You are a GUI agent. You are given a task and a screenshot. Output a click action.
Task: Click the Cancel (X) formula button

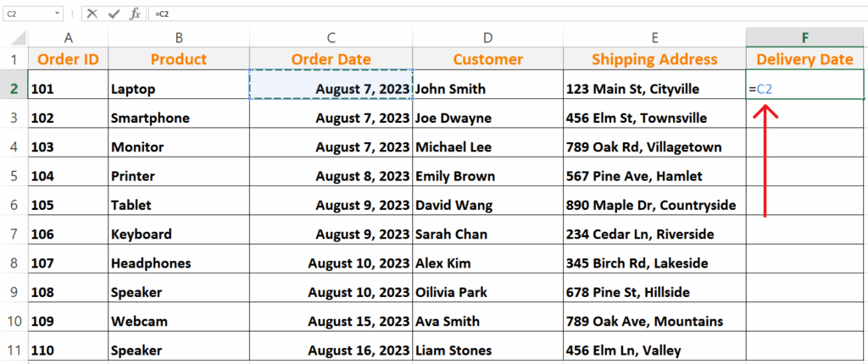[x=92, y=14]
